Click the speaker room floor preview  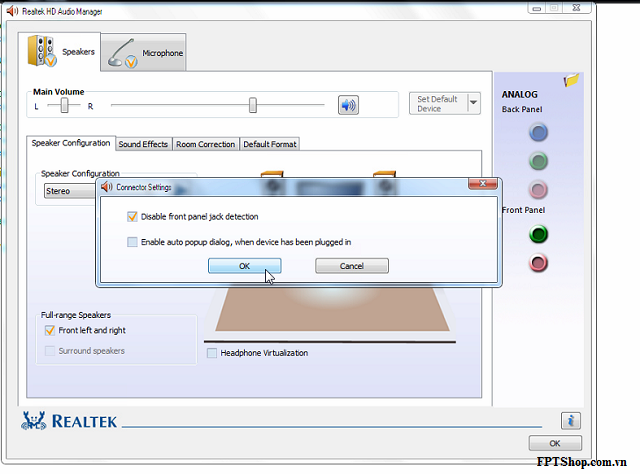click(332, 309)
